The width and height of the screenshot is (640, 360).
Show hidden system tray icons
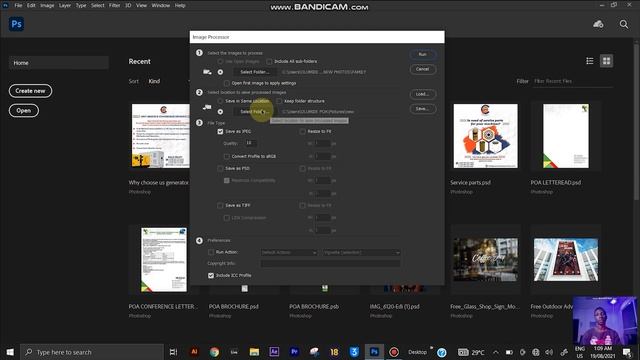[496, 352]
